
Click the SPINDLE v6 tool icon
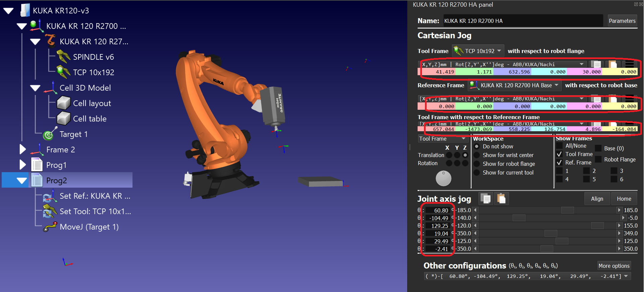[x=63, y=57]
